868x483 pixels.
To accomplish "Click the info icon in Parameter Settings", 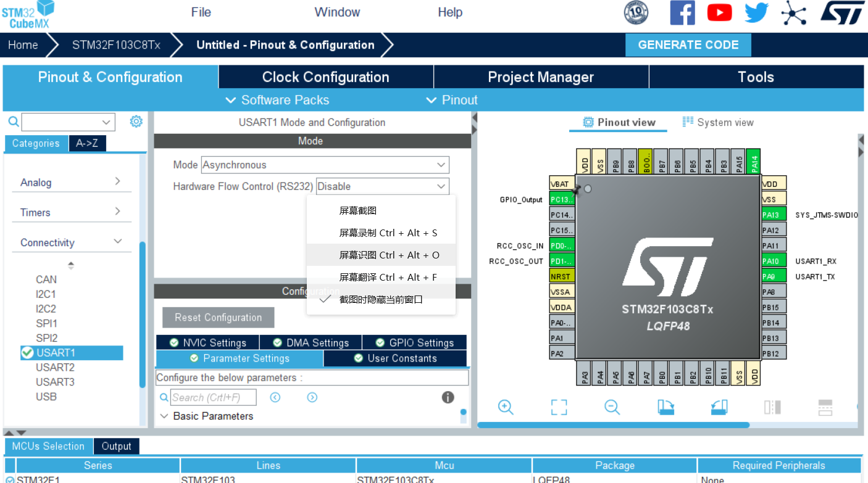I will click(x=448, y=397).
